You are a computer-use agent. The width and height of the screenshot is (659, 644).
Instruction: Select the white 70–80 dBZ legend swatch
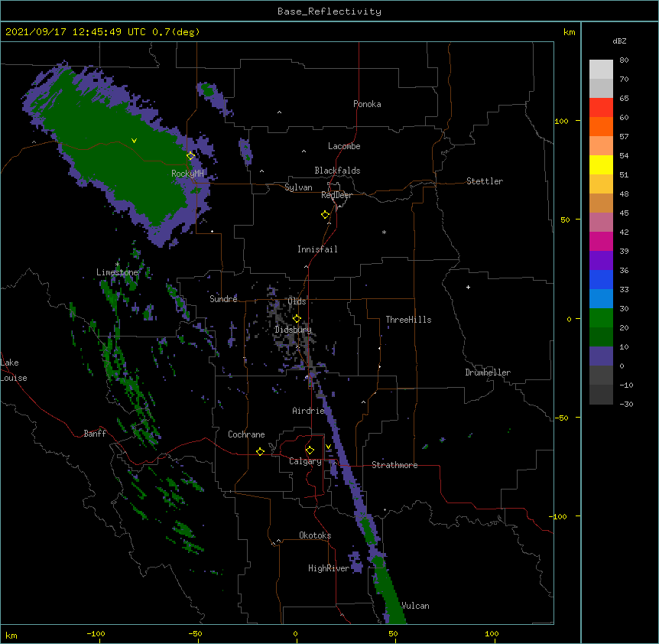pos(601,70)
